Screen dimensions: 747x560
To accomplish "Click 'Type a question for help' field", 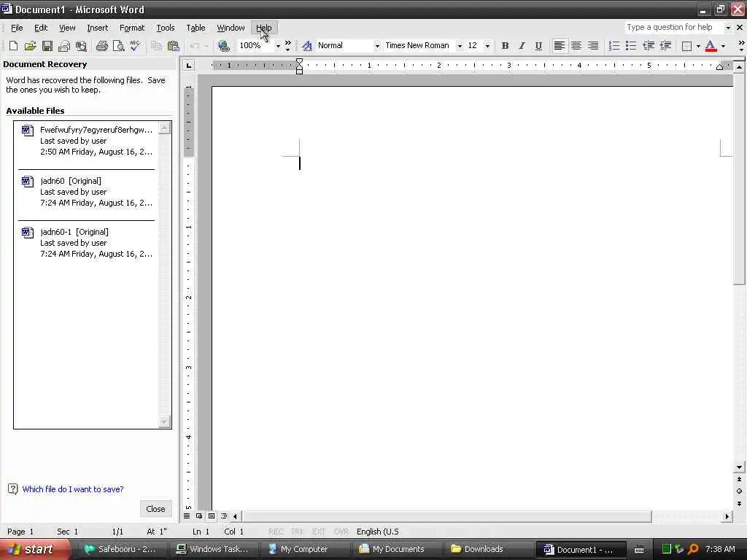I will (673, 28).
